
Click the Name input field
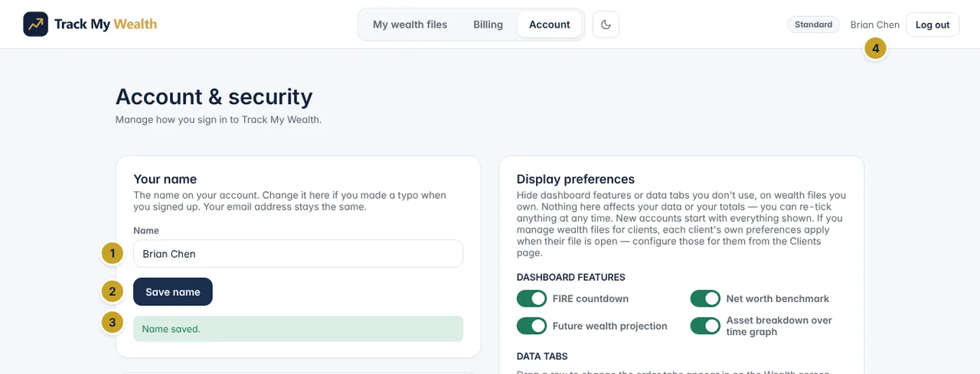point(298,254)
